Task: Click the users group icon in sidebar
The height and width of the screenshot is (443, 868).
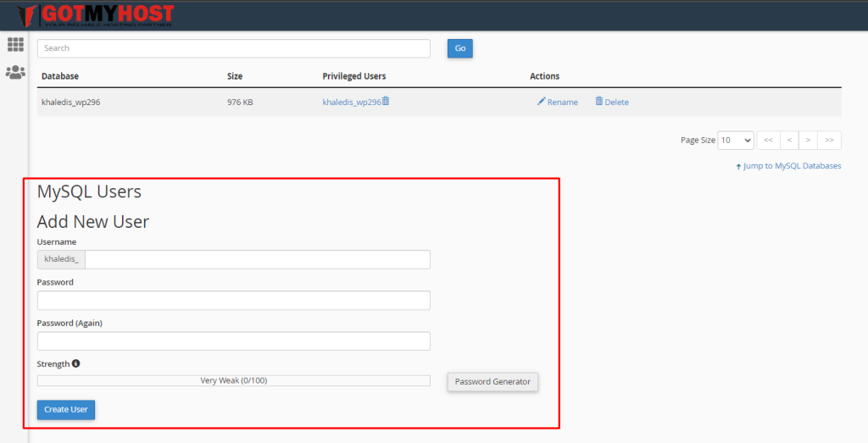Action: tap(15, 72)
